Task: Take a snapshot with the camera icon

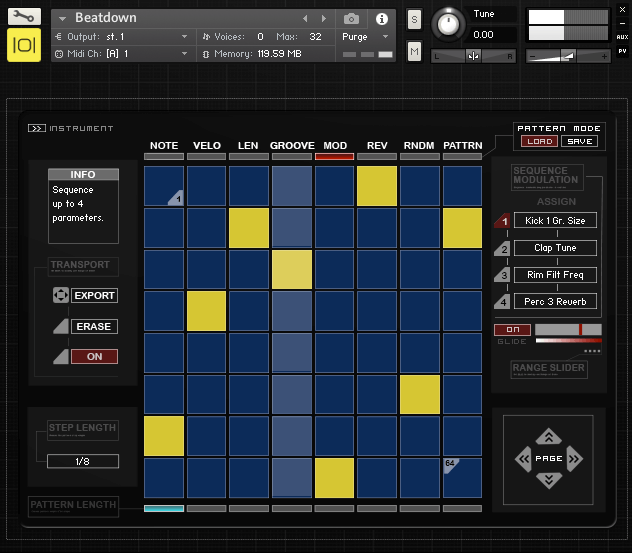Action: (x=351, y=19)
